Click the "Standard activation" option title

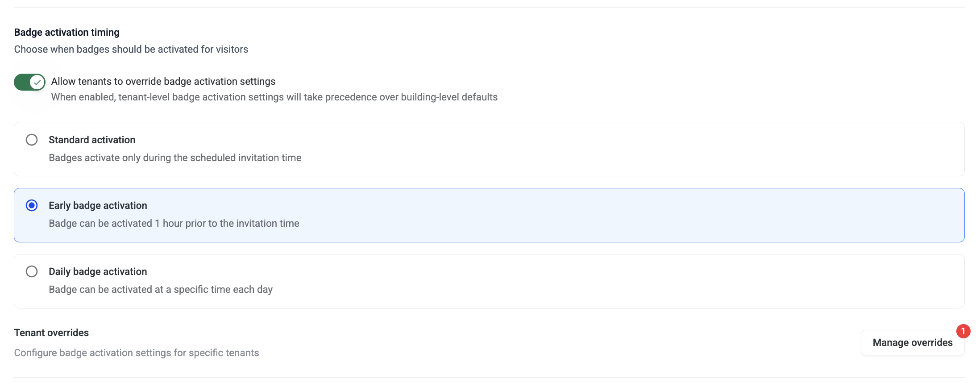click(92, 140)
